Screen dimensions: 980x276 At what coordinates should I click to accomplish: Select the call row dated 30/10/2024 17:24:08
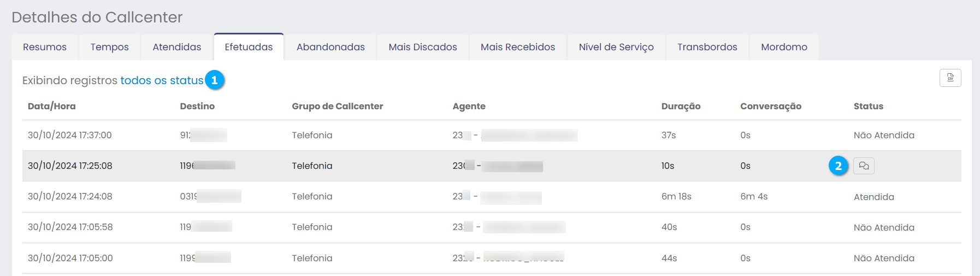click(x=70, y=197)
